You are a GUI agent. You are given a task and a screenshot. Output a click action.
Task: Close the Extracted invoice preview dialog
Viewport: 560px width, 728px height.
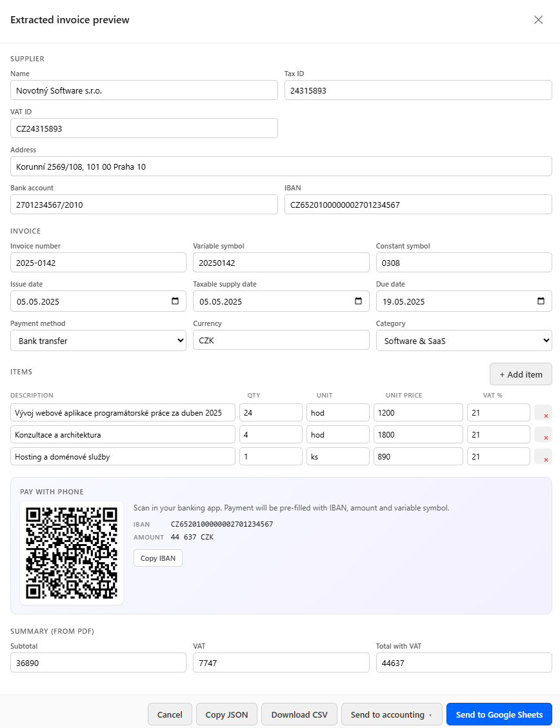tap(538, 19)
